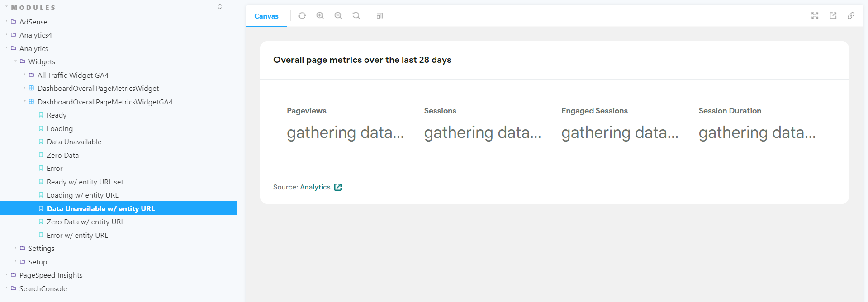Screen dimensions: 868x302
Task: Zoom out of the canvas
Action: [x=338, y=15]
